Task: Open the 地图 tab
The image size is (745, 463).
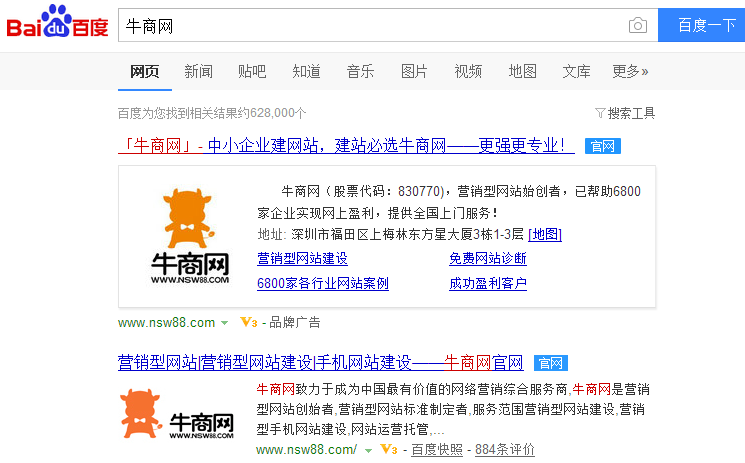Action: [522, 71]
